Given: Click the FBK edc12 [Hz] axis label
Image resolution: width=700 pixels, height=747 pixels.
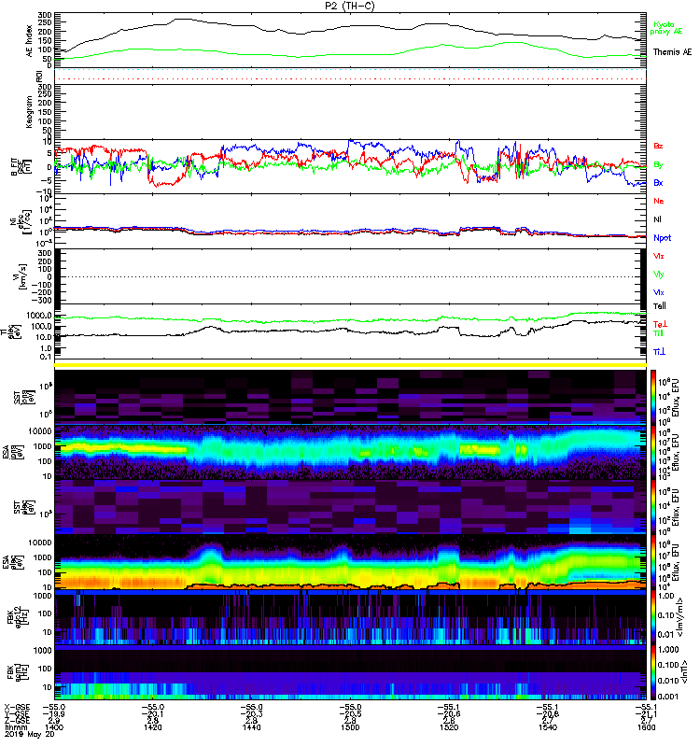Looking at the screenshot, I should click(x=18, y=616).
